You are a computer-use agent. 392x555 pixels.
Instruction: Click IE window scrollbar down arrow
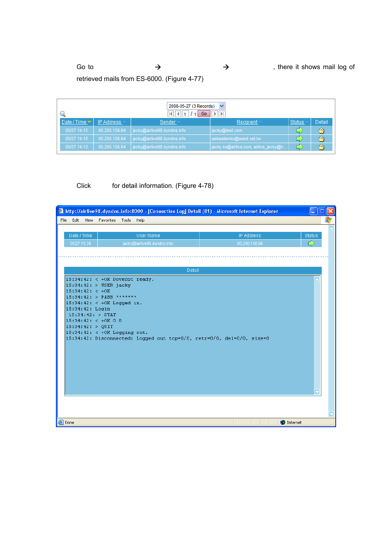331,414
